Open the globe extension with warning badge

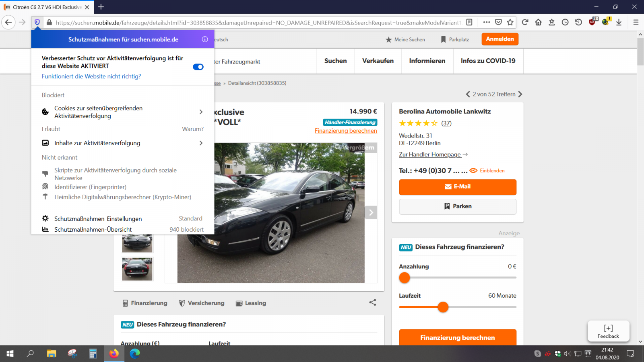tap(606, 22)
